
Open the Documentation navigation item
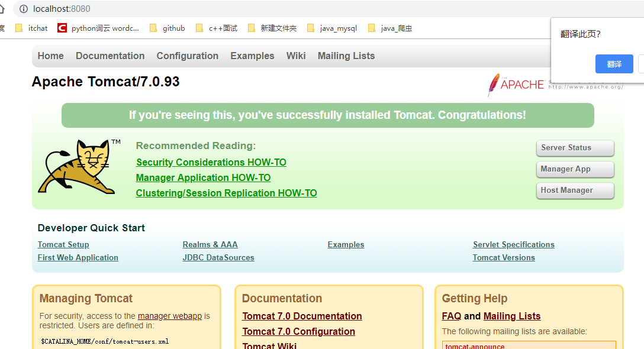pyautogui.click(x=110, y=56)
